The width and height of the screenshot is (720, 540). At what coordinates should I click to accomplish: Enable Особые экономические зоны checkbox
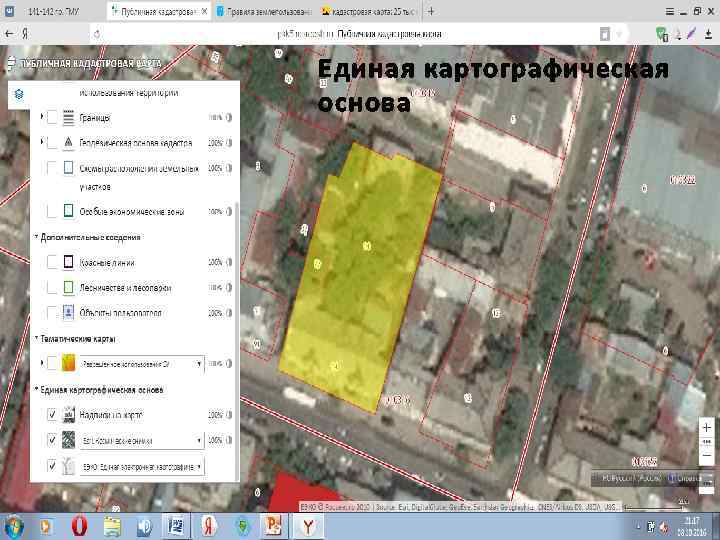click(x=52, y=211)
